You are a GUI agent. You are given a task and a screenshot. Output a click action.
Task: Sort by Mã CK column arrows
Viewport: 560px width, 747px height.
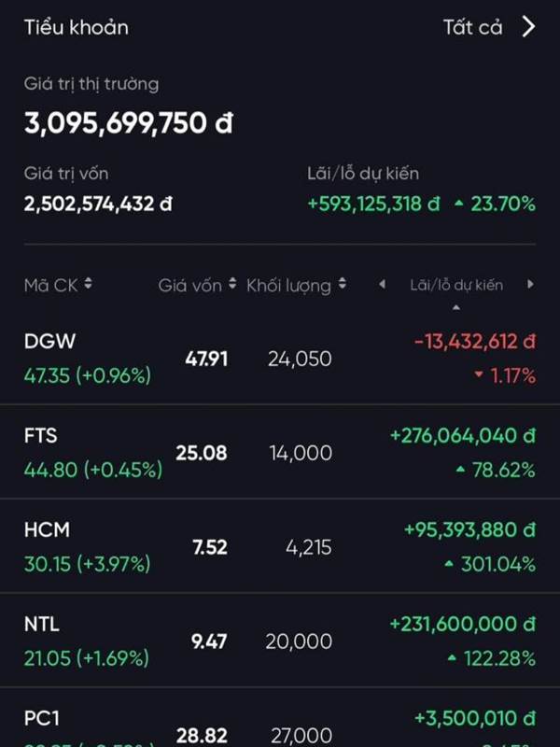point(88,285)
